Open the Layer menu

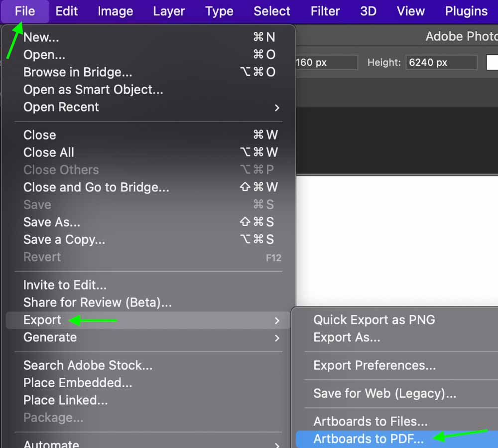tap(169, 11)
